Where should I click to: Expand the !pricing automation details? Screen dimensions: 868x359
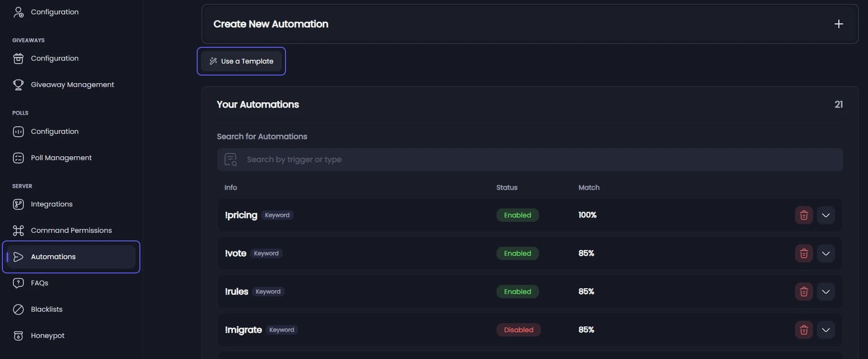click(x=826, y=215)
